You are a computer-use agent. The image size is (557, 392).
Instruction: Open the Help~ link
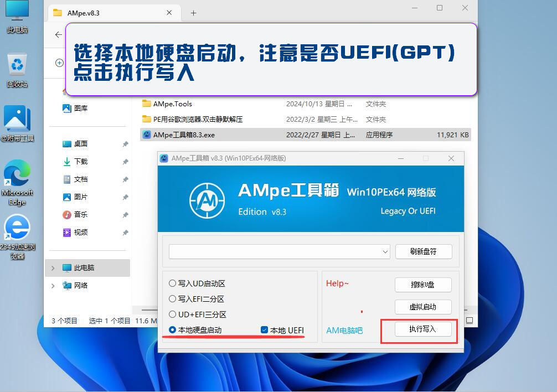pyautogui.click(x=337, y=283)
